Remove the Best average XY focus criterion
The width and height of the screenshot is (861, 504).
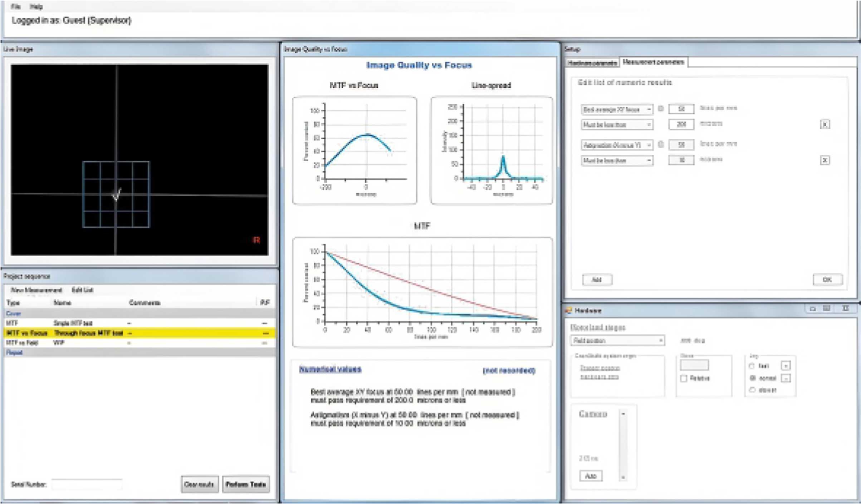tap(825, 124)
